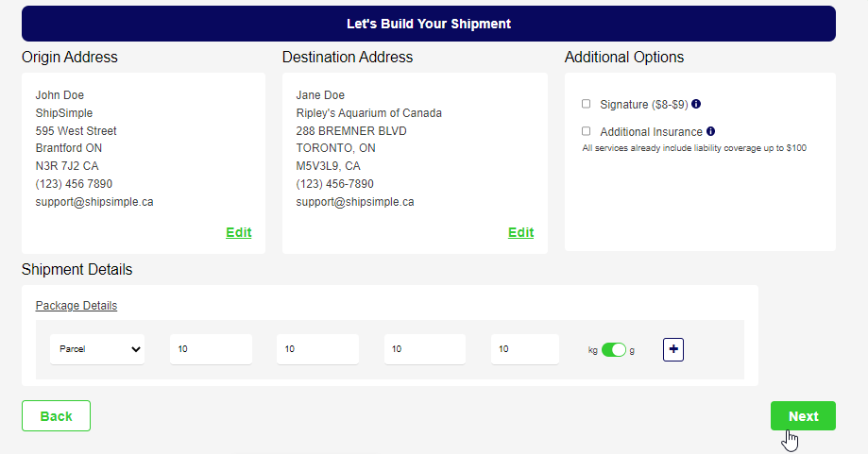Image resolution: width=868 pixels, height=454 pixels.
Task: Click the Additional Insurance info icon
Action: tap(711, 131)
